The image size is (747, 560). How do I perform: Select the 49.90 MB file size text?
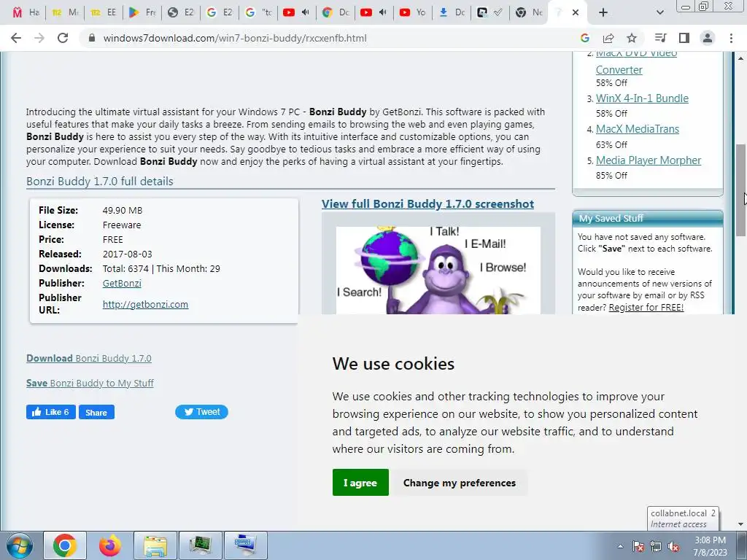tap(123, 211)
